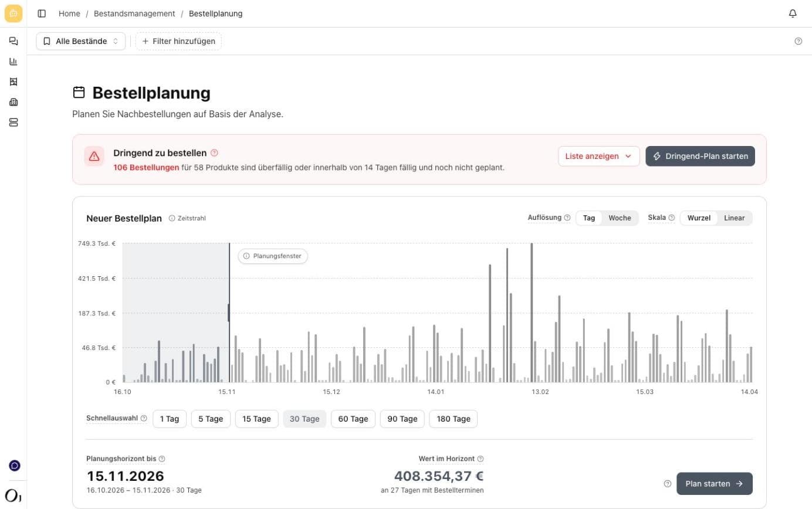Viewport: 812px width, 509px height.
Task: Switch scale to Linear
Action: pos(734,218)
